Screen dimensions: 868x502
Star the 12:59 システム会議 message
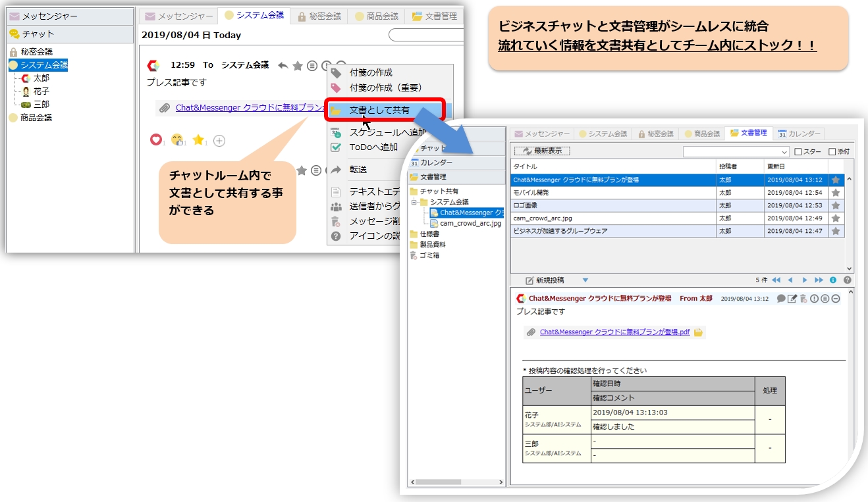coord(298,65)
